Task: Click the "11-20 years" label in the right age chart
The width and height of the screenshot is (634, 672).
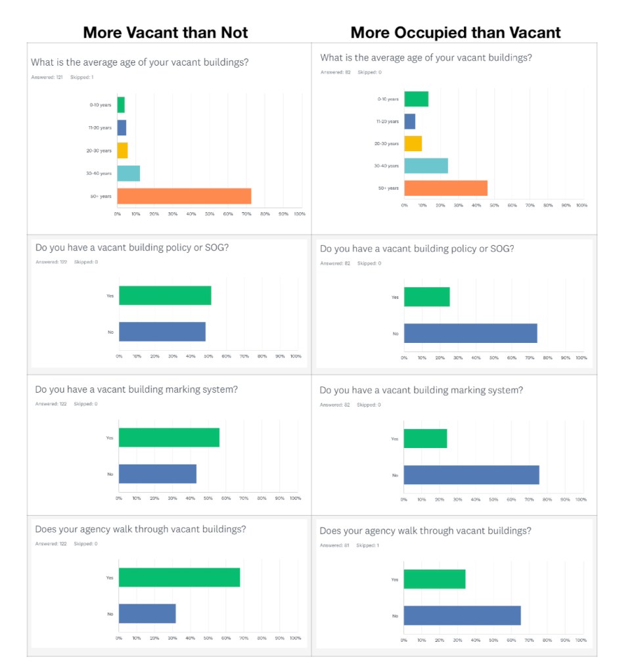Action: pos(388,122)
